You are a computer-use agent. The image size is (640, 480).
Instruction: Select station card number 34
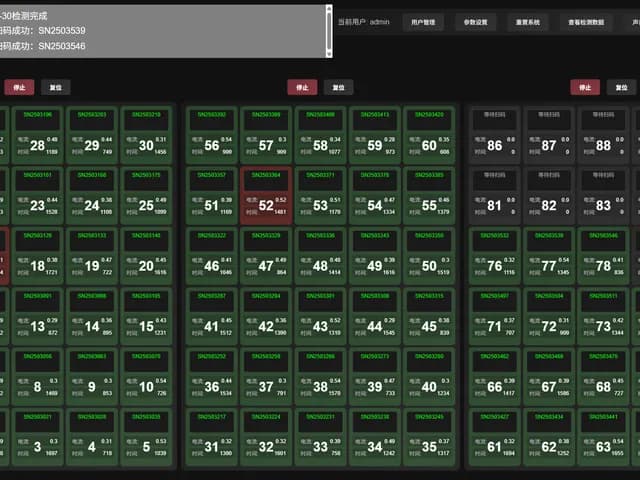375,437
